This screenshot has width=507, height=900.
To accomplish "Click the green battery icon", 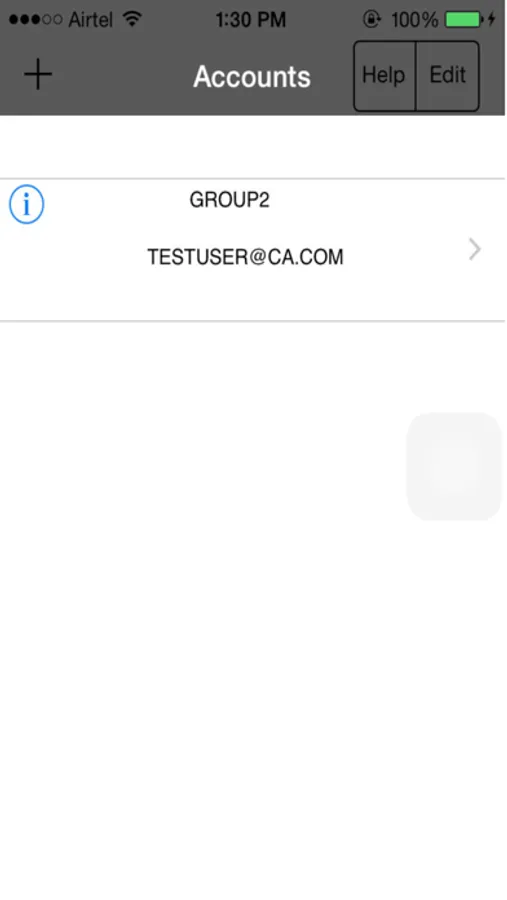I will (463, 20).
